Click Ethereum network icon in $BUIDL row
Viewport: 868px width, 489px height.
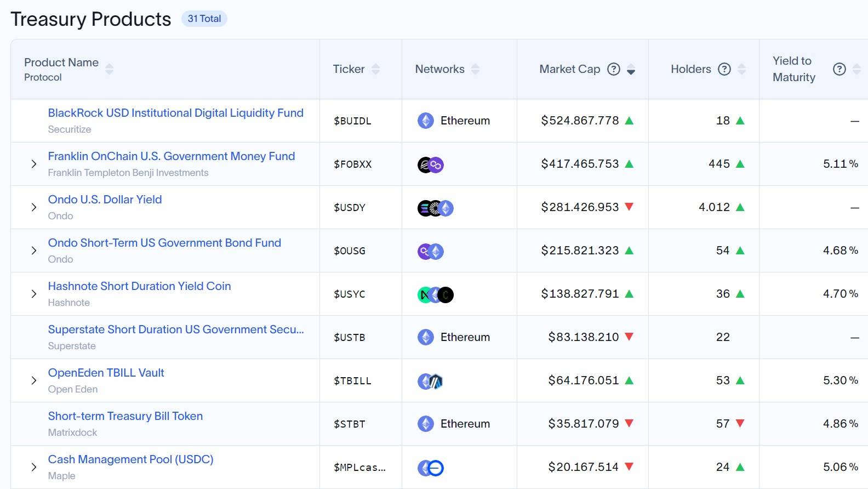pos(426,121)
